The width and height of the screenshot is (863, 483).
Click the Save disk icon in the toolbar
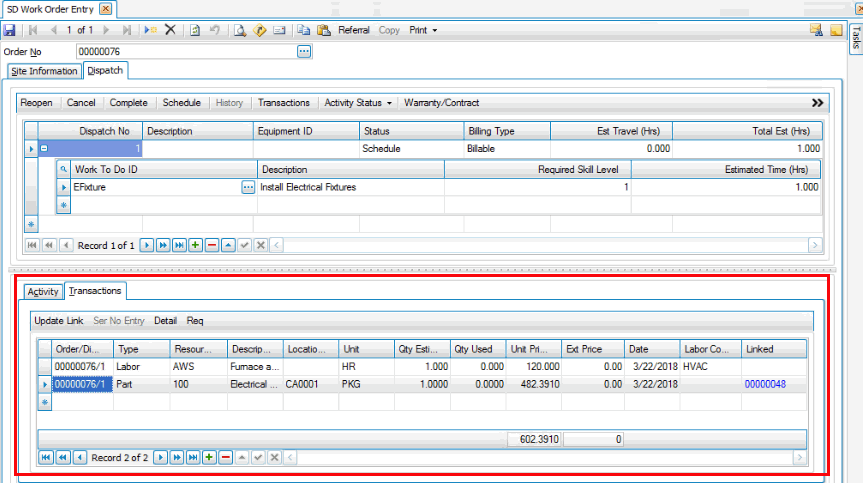[9, 30]
